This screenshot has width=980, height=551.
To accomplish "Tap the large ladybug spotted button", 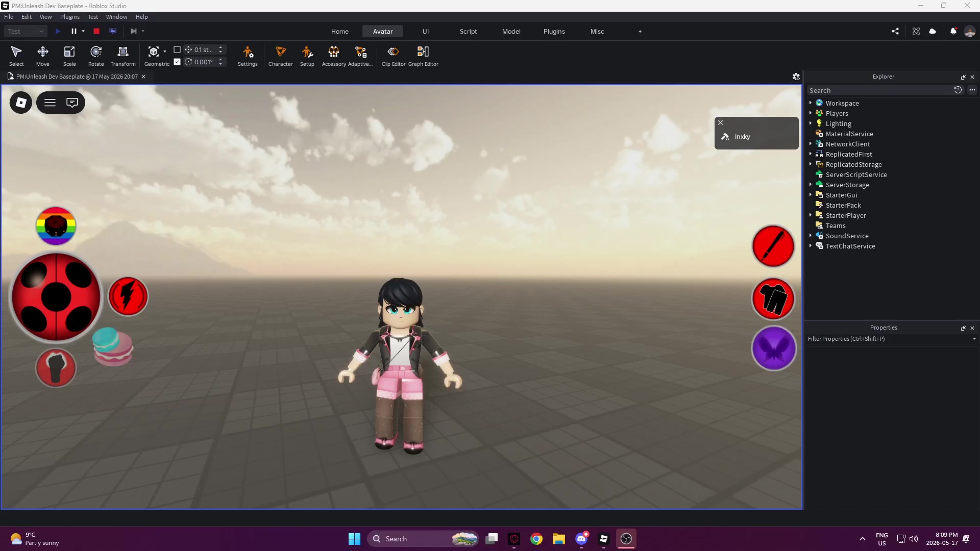I will (x=56, y=297).
